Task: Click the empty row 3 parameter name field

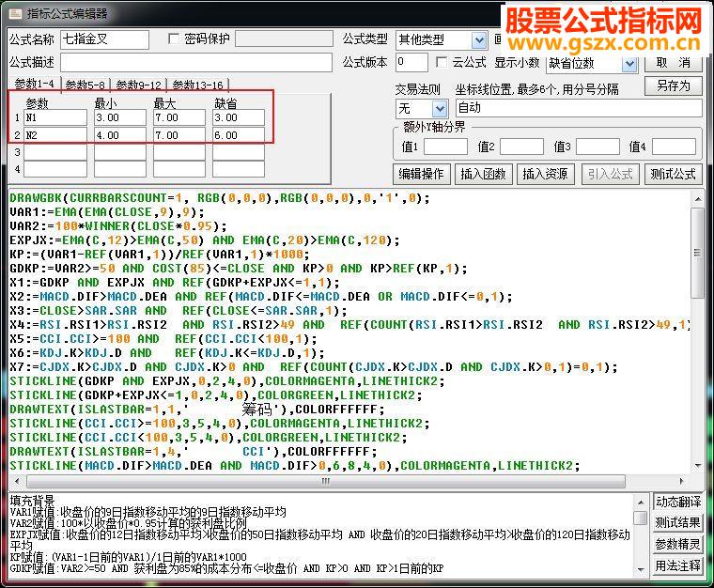Action: tap(55, 152)
